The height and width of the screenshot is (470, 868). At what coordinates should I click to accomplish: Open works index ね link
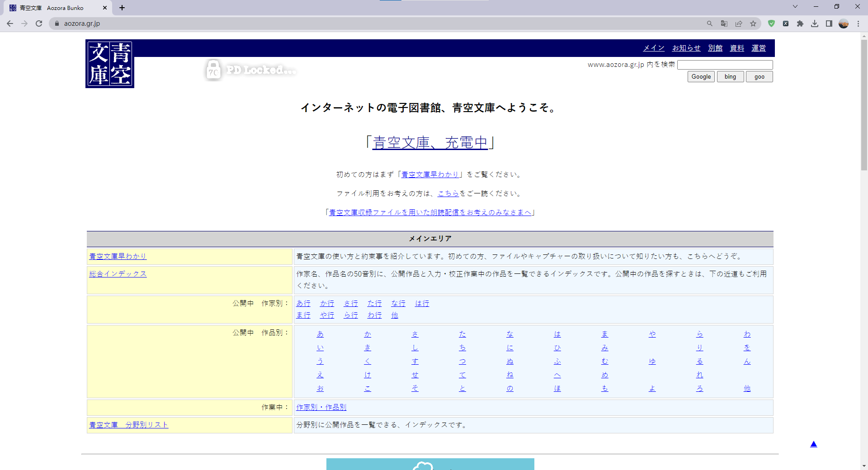tap(510, 375)
